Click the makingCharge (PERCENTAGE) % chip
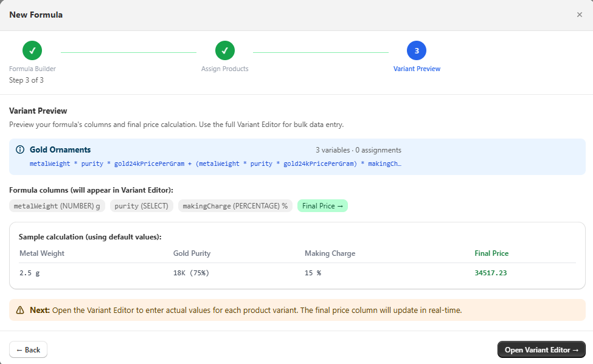 pos(235,206)
